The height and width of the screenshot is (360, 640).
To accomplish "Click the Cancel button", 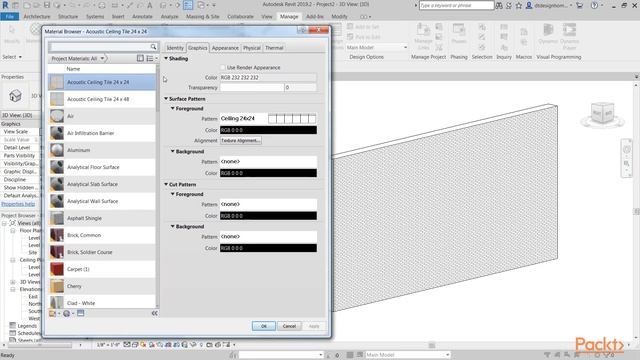I will (289, 326).
